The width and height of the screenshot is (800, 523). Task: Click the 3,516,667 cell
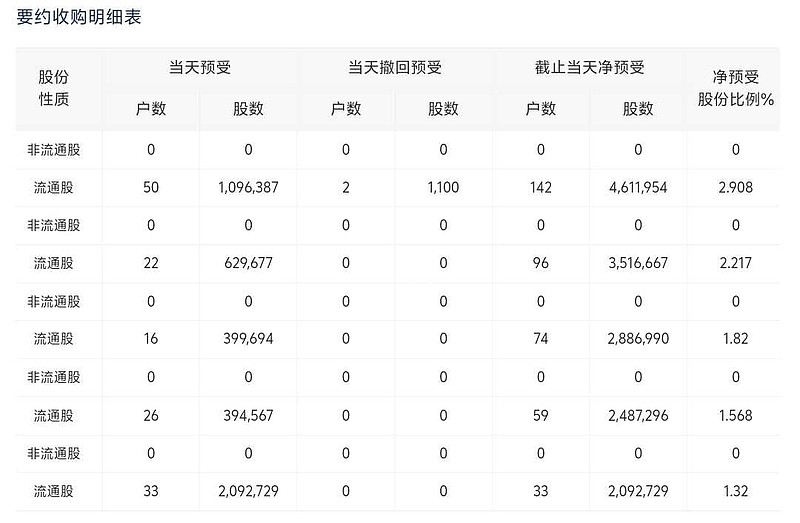(638, 263)
